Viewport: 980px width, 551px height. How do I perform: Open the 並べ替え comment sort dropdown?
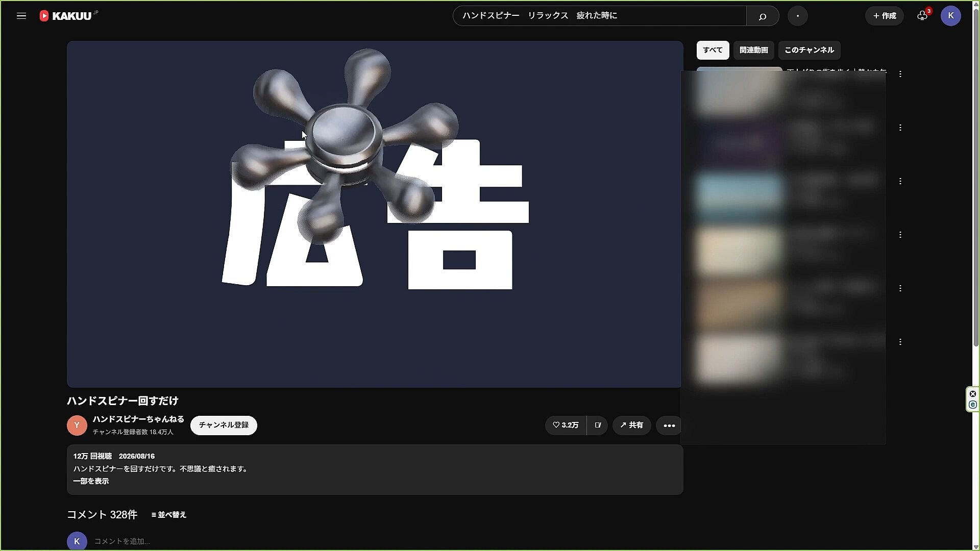coord(169,515)
